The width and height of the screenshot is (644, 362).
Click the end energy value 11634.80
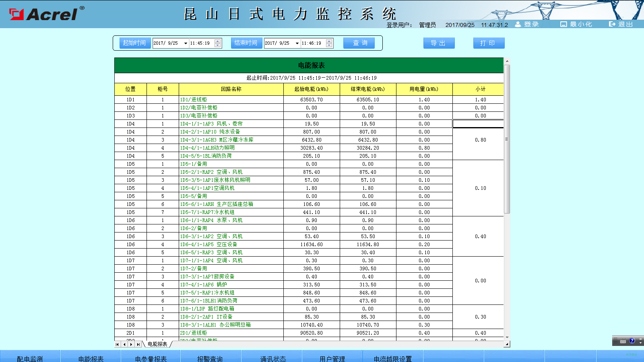coord(368,245)
